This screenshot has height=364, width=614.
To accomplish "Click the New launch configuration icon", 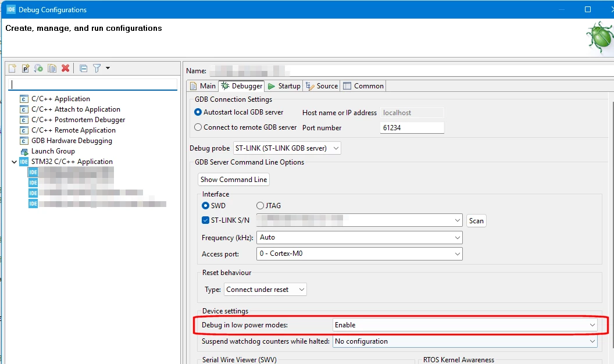I will 13,69.
